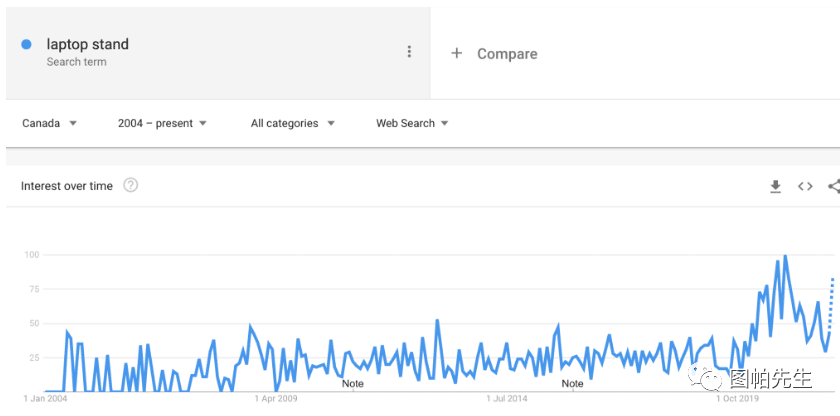The width and height of the screenshot is (840, 416).
Task: Expand the Canada region dropdown
Action: click(x=50, y=123)
